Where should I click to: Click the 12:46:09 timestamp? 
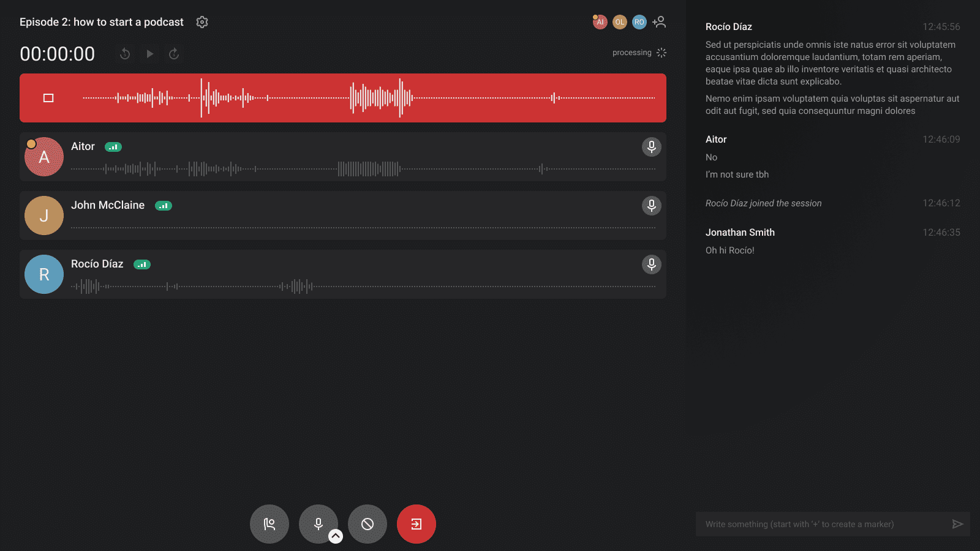[x=941, y=140]
